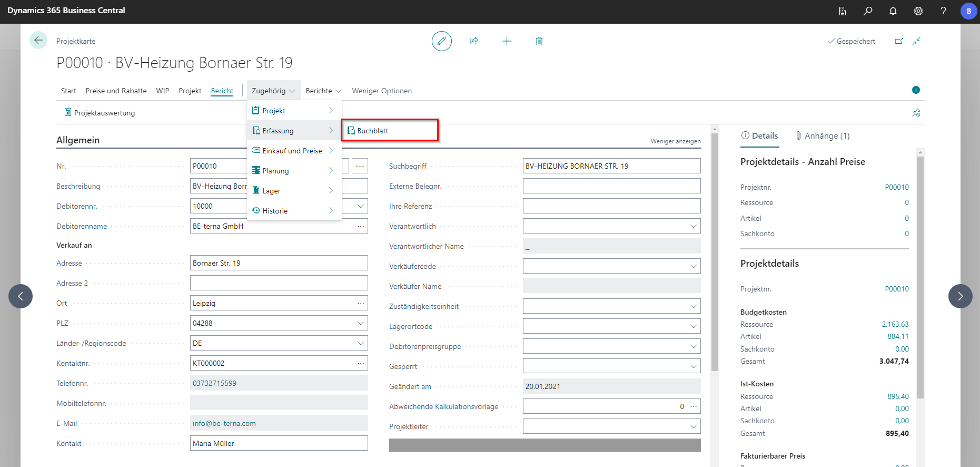Viewport: 980px width, 467px height.
Task: Click the pencil edit icon
Action: [x=441, y=41]
